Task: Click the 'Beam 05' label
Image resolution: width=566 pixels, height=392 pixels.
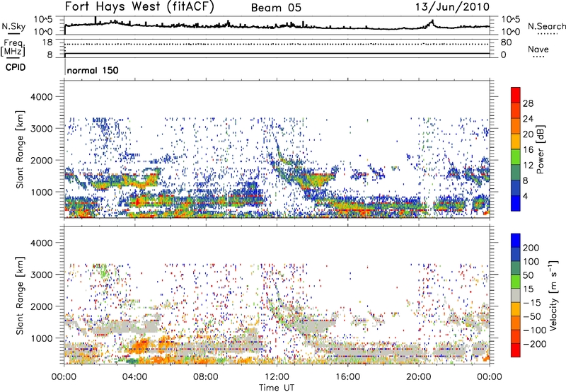Action: pos(276,8)
